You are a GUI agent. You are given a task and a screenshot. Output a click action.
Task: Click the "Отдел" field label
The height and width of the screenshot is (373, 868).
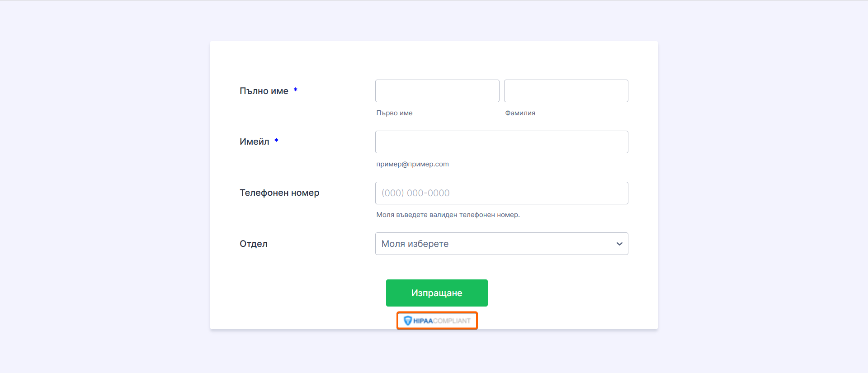tap(254, 244)
